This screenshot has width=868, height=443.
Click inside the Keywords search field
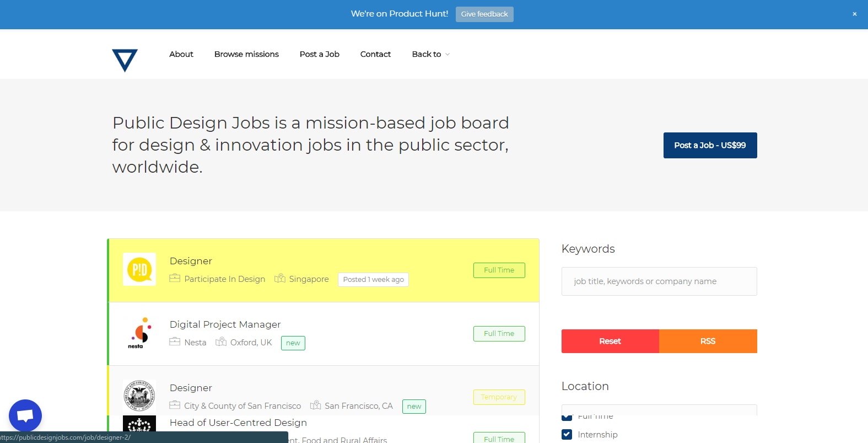click(659, 281)
